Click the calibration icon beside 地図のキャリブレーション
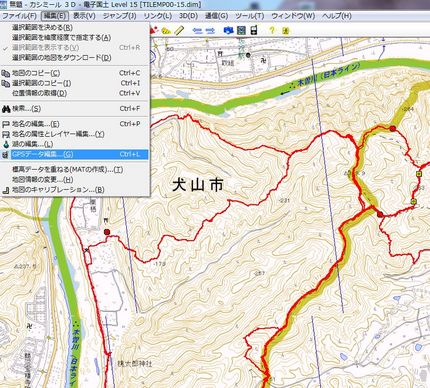430x388 pixels. (x=6, y=190)
